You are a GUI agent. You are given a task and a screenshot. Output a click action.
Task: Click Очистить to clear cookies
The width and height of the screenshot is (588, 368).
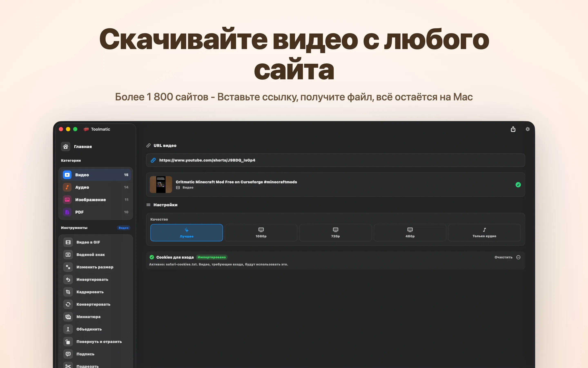(503, 257)
